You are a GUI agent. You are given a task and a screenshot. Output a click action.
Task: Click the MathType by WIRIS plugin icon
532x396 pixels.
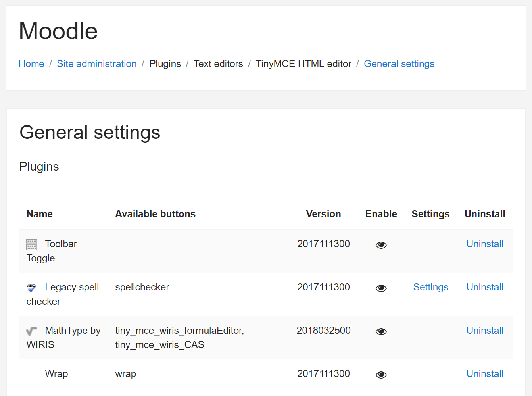click(32, 331)
